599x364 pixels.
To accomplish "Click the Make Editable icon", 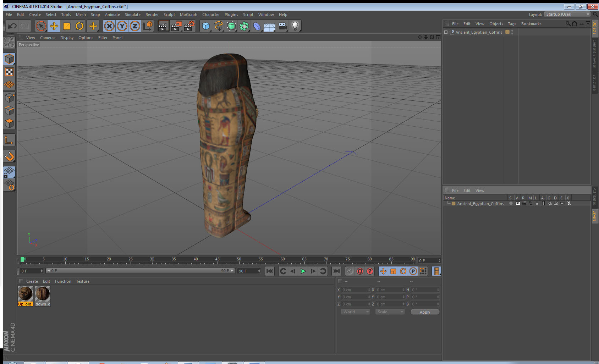I will click(x=9, y=43).
